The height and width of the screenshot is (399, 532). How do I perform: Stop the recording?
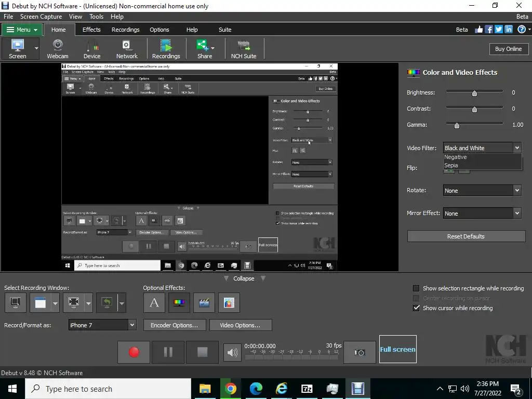(x=202, y=352)
